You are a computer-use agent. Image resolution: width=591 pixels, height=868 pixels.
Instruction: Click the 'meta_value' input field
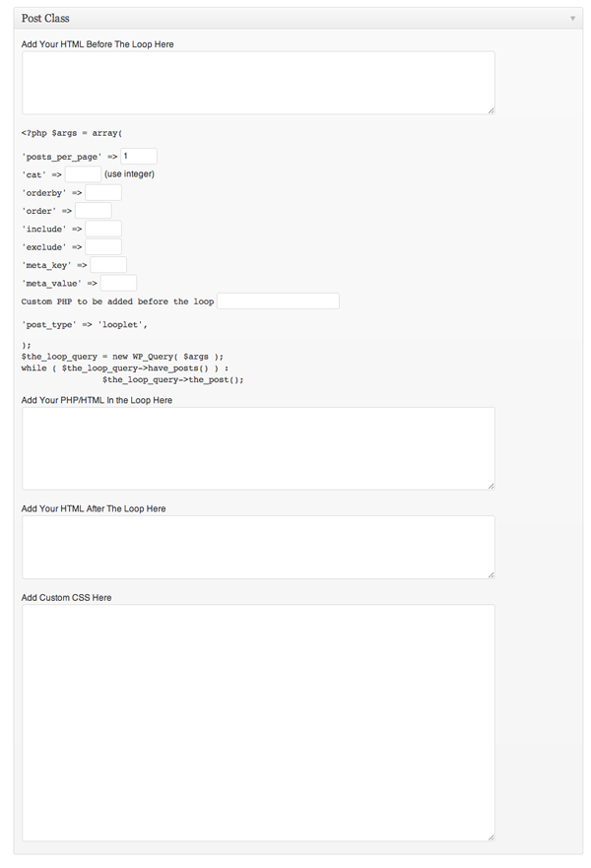[x=118, y=283]
